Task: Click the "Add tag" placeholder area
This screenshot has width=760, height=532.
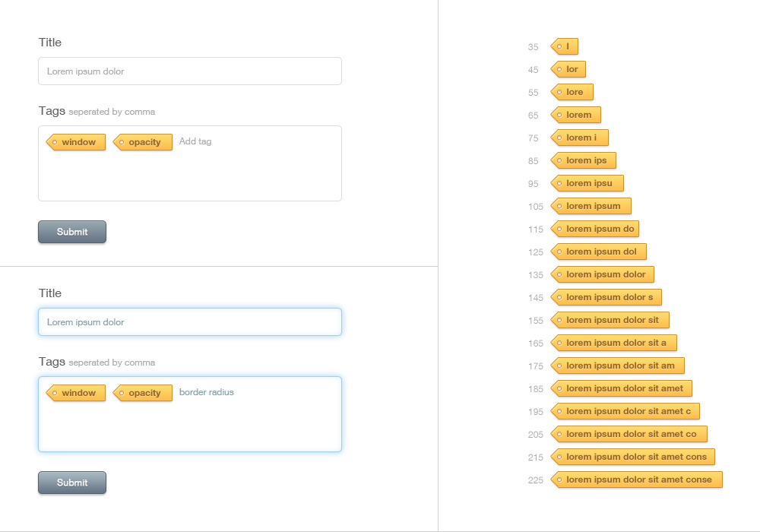Action: 195,141
